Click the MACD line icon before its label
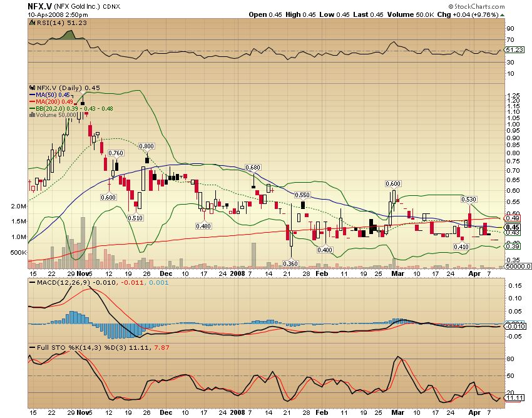Image resolution: width=532 pixels, height=418 pixels. coord(33,283)
